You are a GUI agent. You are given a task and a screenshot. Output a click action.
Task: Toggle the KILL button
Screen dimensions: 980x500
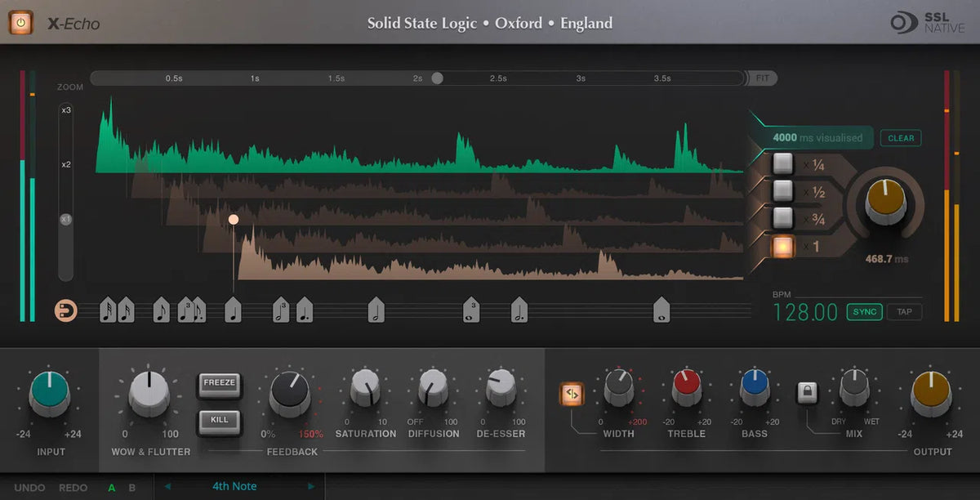[x=219, y=420]
